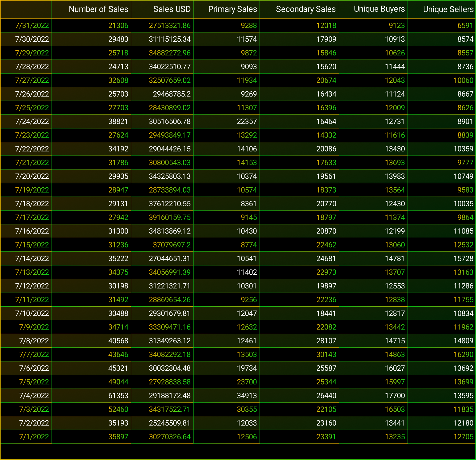
Task: Select the 7/22/2022 date cell
Action: point(26,149)
